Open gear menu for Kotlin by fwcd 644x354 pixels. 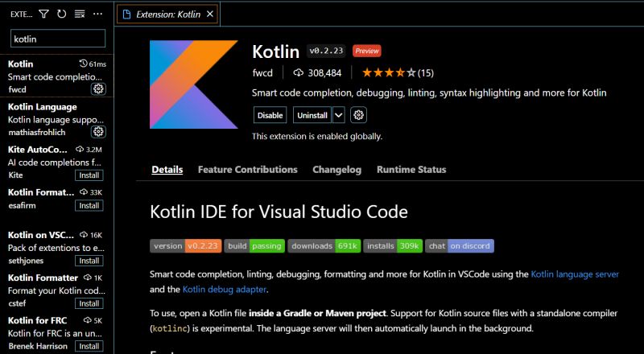pos(98,88)
